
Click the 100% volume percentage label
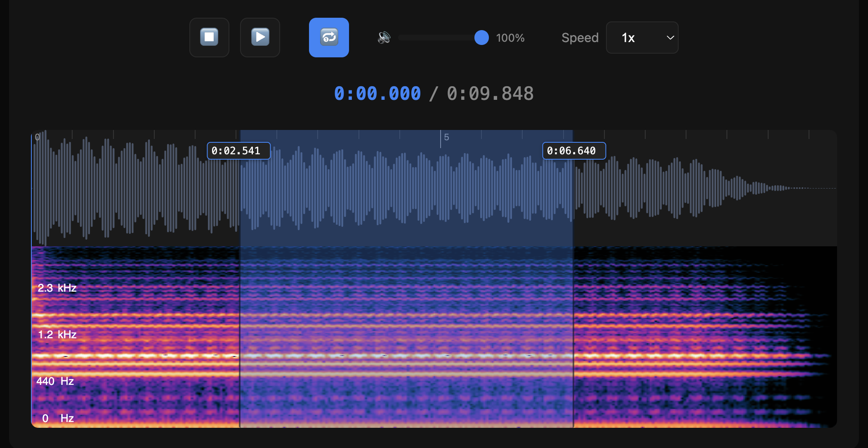(x=510, y=38)
